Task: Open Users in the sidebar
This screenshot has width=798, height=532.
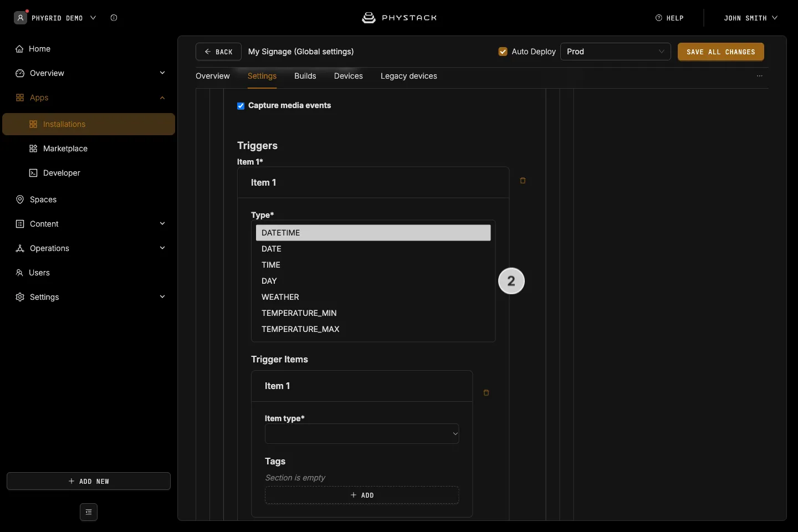Action: pos(89,273)
